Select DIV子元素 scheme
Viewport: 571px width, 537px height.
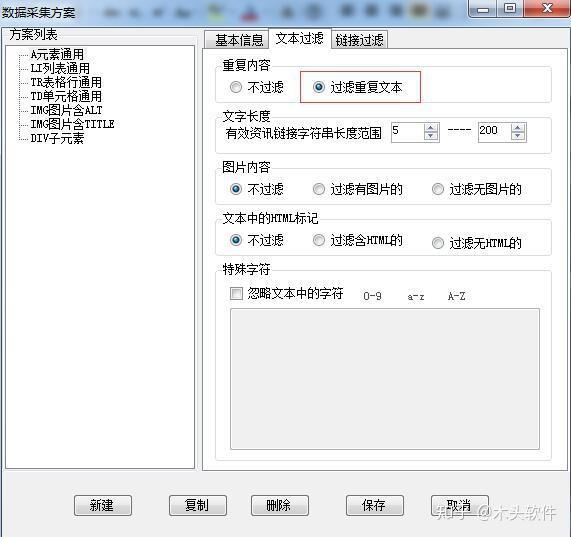tap(57, 138)
